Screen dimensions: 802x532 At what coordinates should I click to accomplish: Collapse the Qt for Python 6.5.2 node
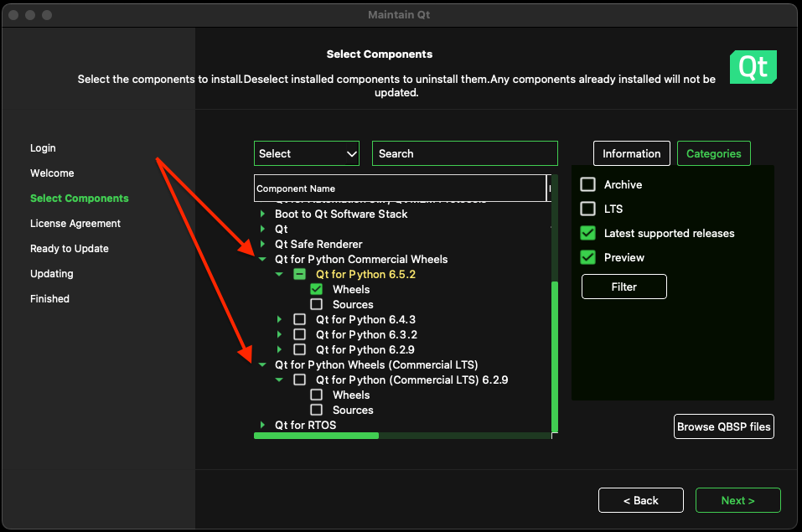click(x=279, y=275)
